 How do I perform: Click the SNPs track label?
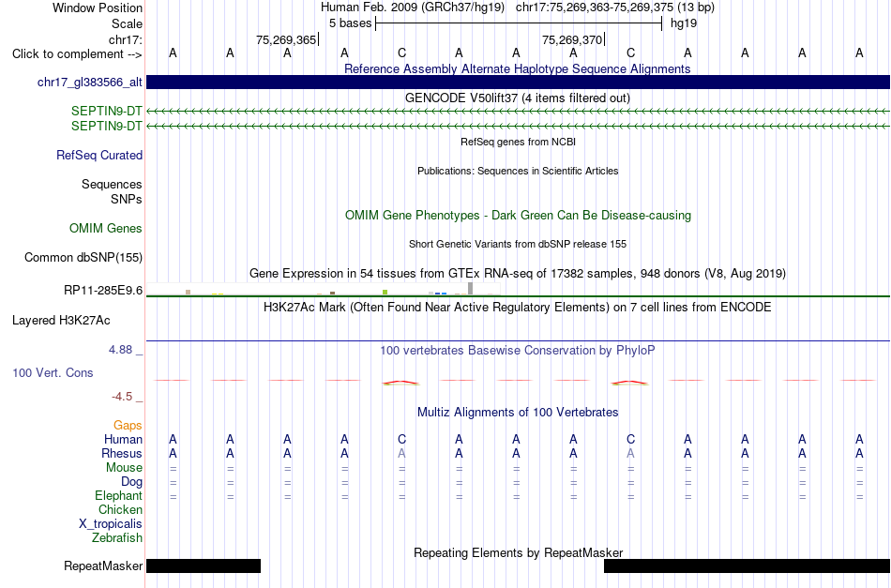[127, 200]
